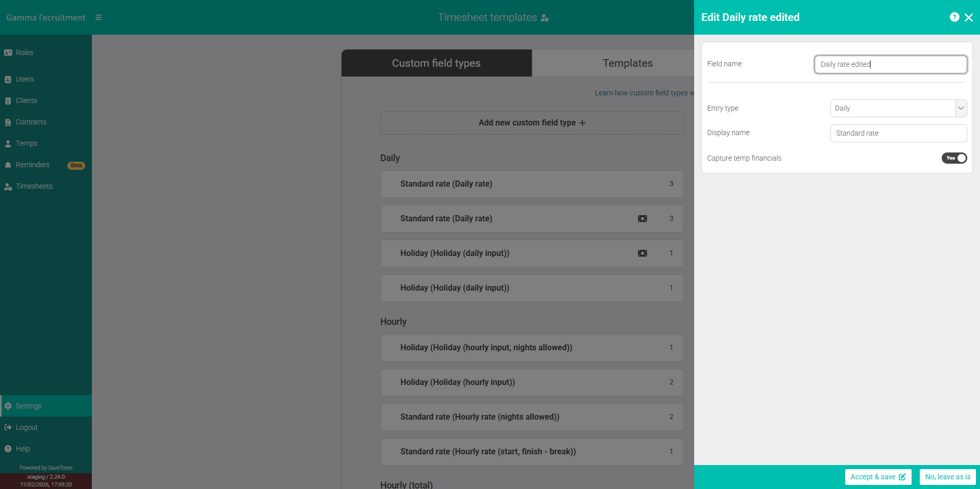The height and width of the screenshot is (489, 980).
Task: Open the Entry type dropdown
Action: pyautogui.click(x=898, y=108)
